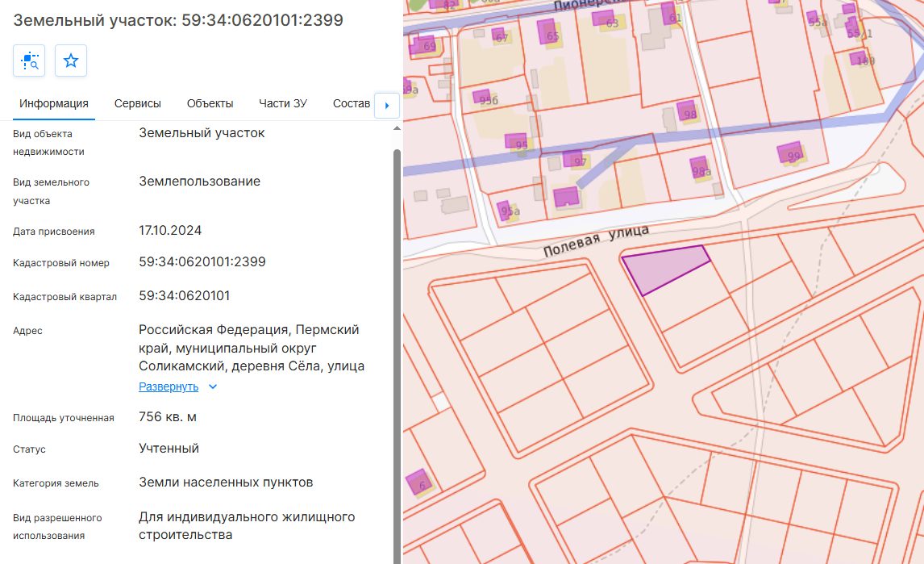This screenshot has height=564, width=924.
Task: Click the Площадь уточненная label
Action: [x=64, y=418]
